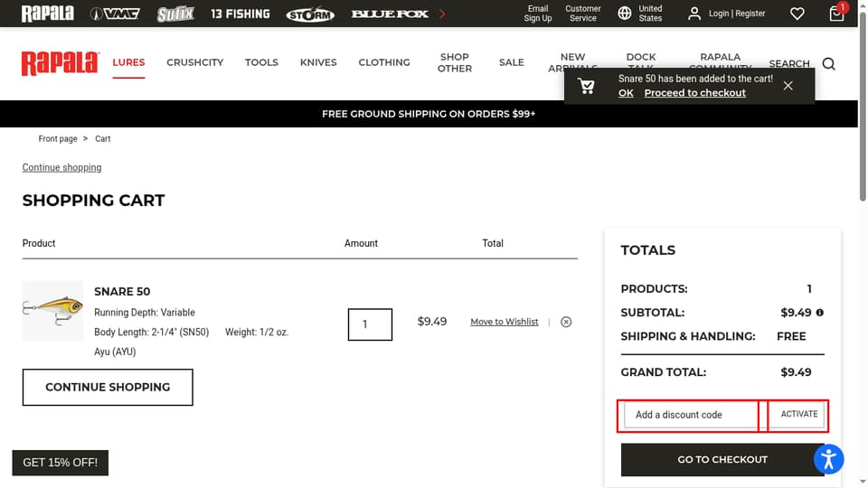Open the Email Sign Up link

pyautogui.click(x=537, y=14)
